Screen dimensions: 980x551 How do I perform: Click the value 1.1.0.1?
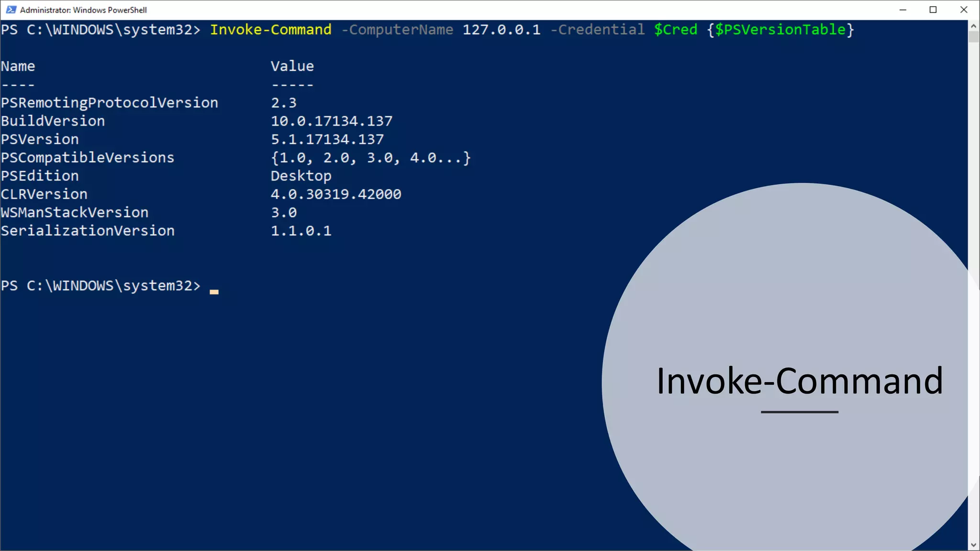(x=301, y=231)
